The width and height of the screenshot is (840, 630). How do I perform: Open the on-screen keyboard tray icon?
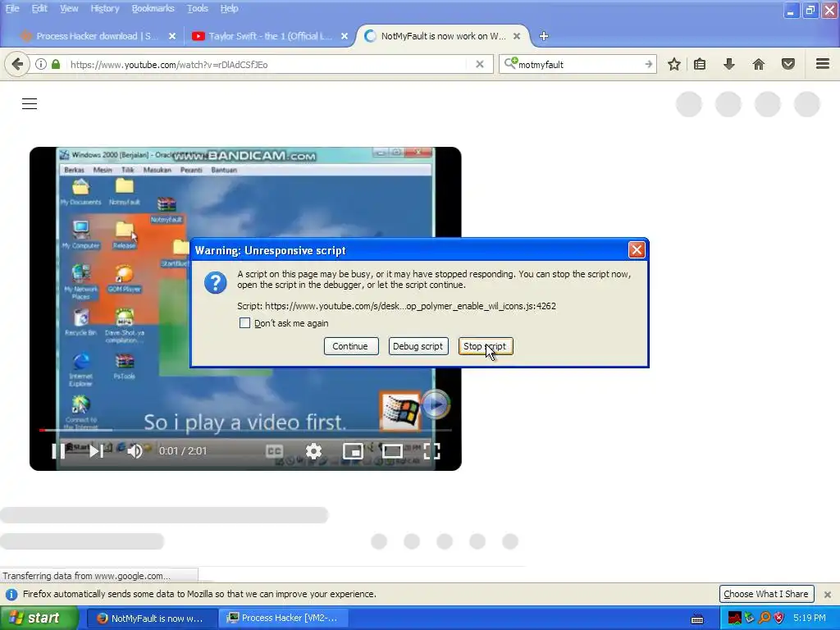[697, 619]
